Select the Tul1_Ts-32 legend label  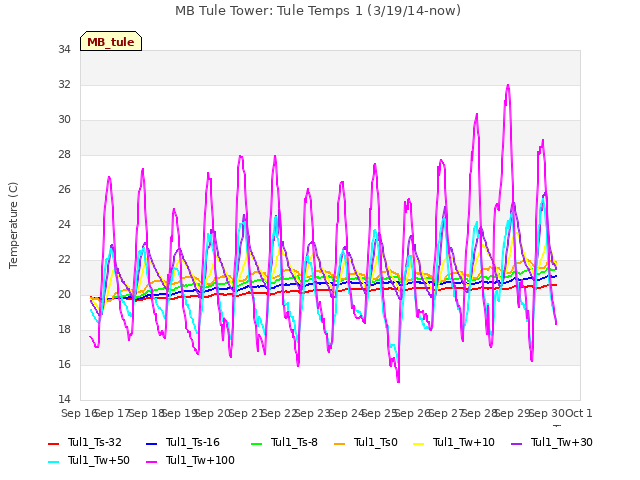point(95,442)
